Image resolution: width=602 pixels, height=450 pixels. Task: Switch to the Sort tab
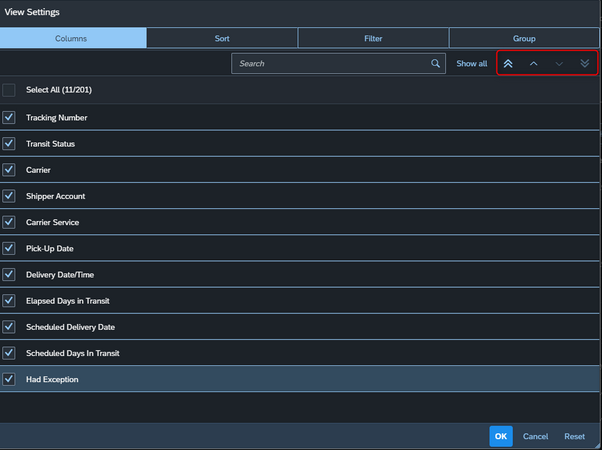tap(222, 38)
